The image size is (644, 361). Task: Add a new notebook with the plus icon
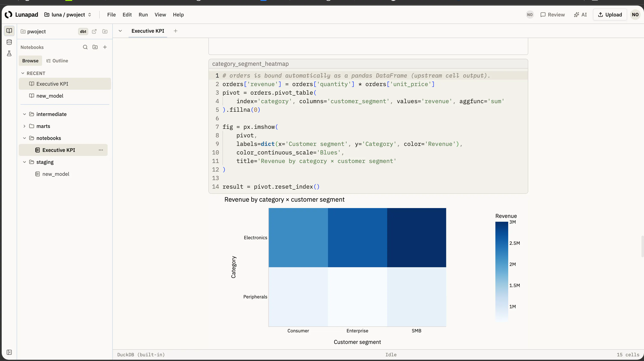(105, 47)
